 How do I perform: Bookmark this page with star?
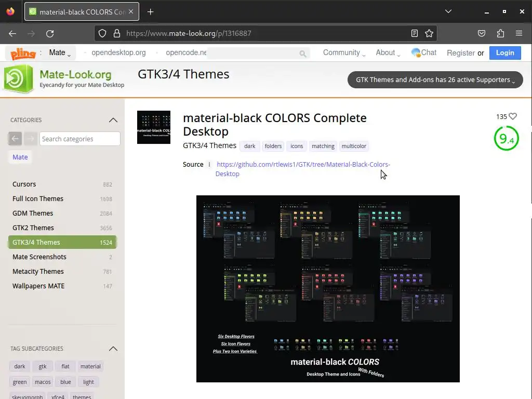429,33
